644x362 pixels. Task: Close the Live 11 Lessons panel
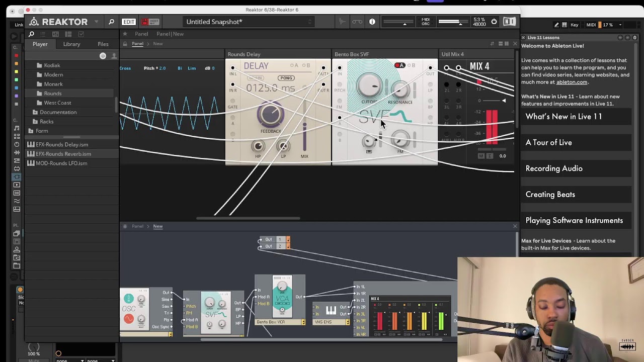pyautogui.click(x=523, y=38)
